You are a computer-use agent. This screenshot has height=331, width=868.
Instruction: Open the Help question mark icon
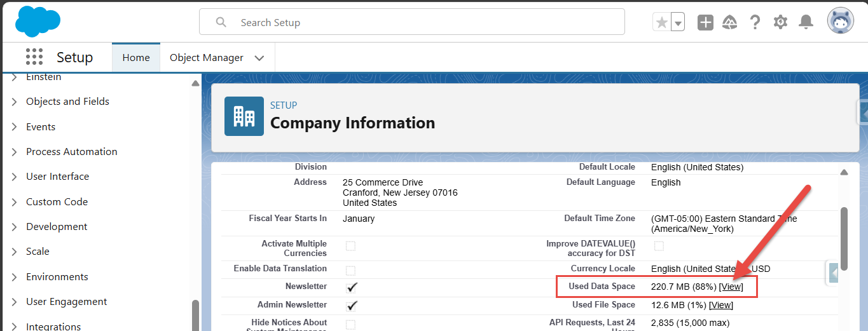click(x=755, y=22)
